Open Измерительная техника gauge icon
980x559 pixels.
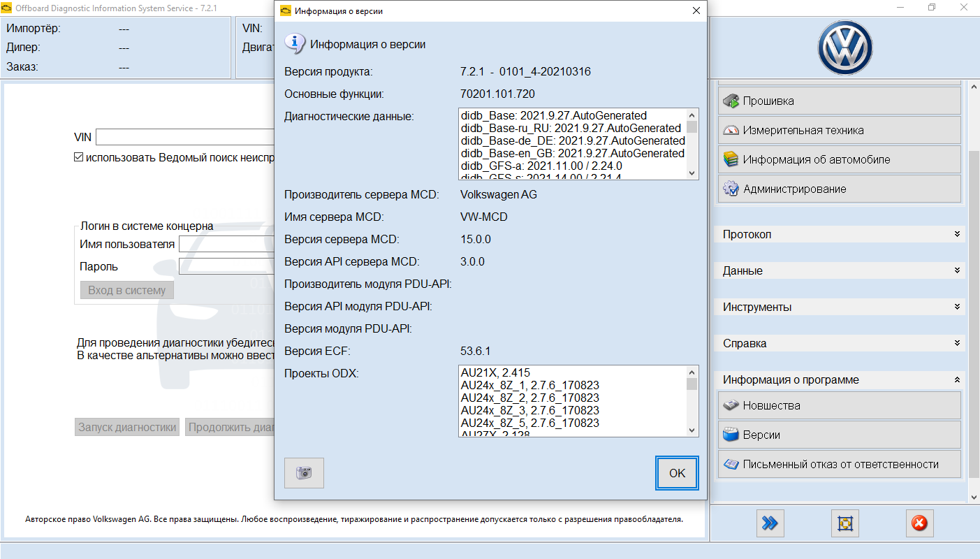point(731,130)
